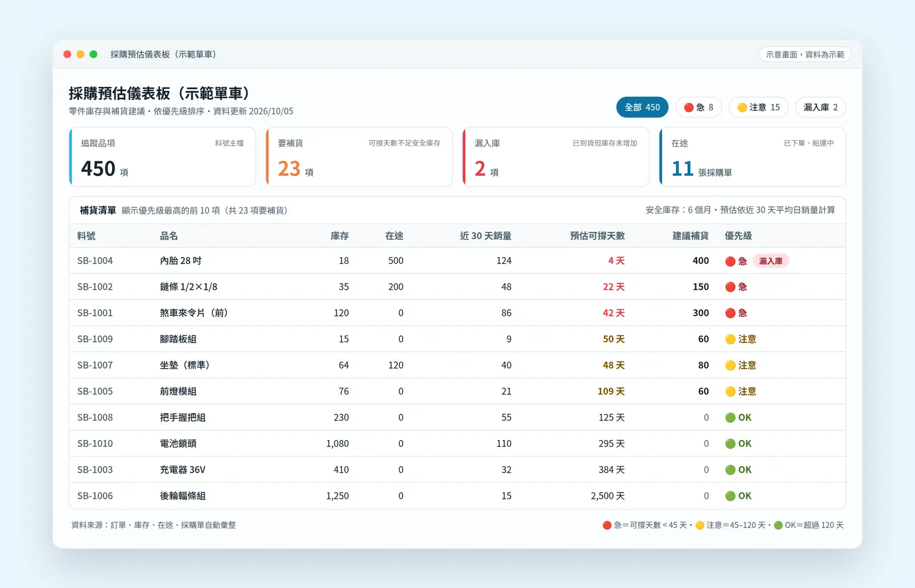Viewport: 915px width, 588px height.
Task: Click the yellow dot in the footer legend
Action: coord(699,525)
